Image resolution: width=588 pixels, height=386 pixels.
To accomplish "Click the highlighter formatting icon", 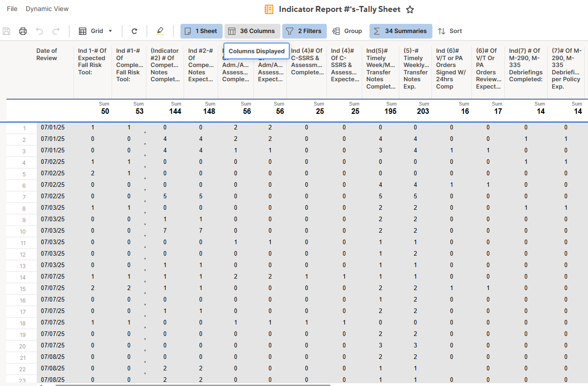I will click(160, 31).
